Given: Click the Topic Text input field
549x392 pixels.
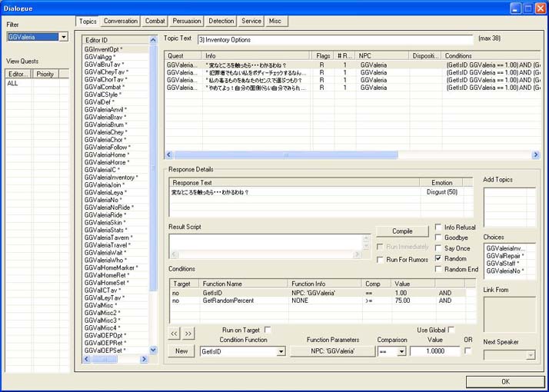Looking at the screenshot, I should coord(335,40).
